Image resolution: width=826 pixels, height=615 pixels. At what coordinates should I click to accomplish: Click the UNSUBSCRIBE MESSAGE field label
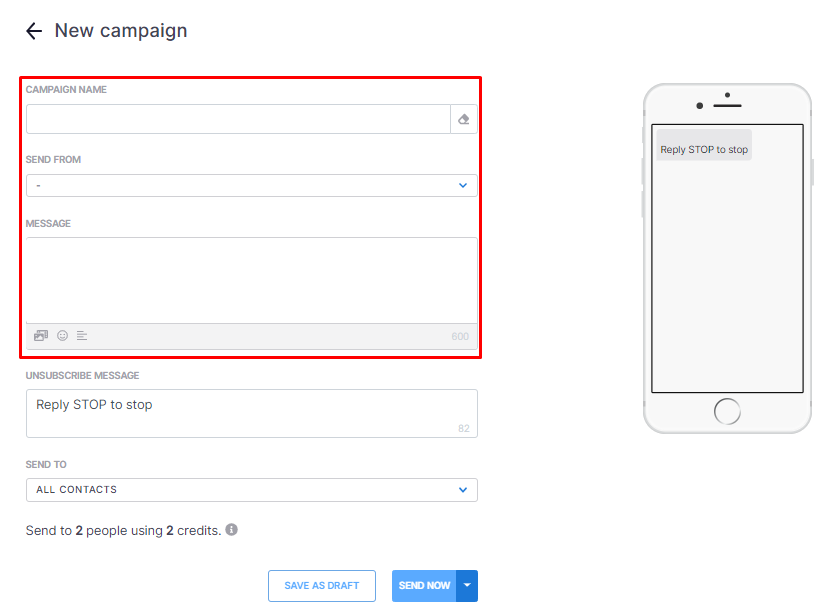click(x=83, y=375)
